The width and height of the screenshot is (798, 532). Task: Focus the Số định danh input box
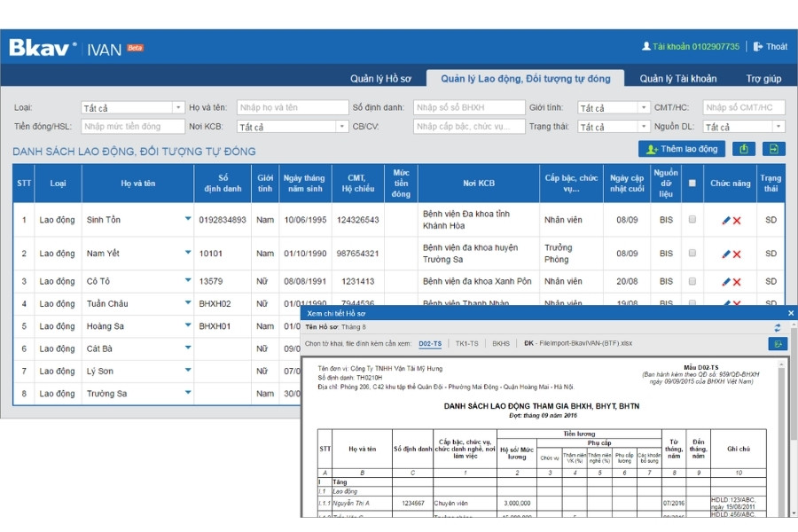pyautogui.click(x=469, y=107)
